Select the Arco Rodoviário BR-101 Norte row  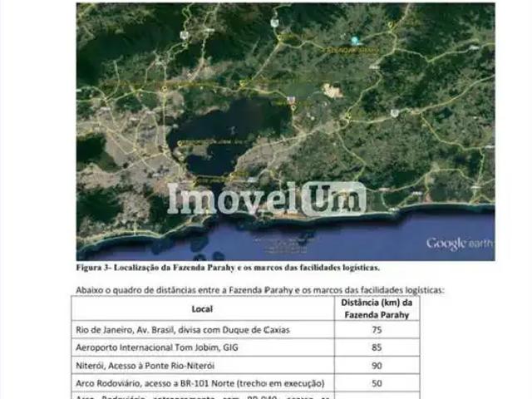(x=199, y=383)
